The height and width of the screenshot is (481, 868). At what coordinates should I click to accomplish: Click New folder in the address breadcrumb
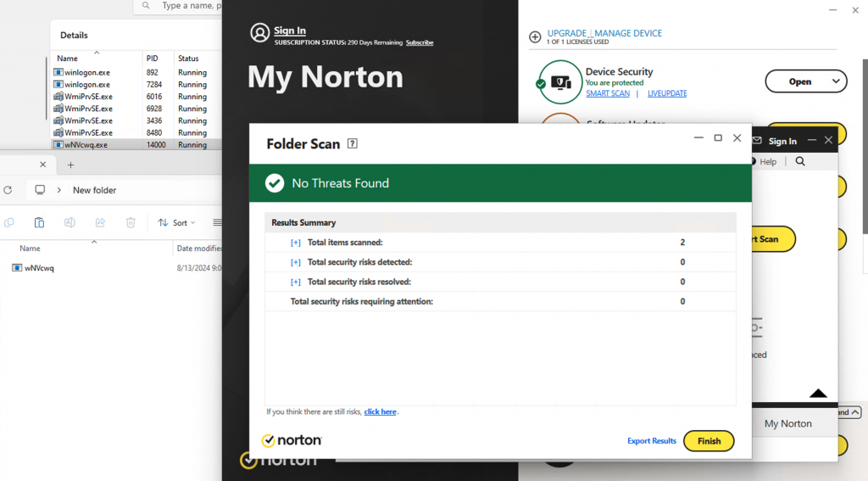[x=95, y=190]
